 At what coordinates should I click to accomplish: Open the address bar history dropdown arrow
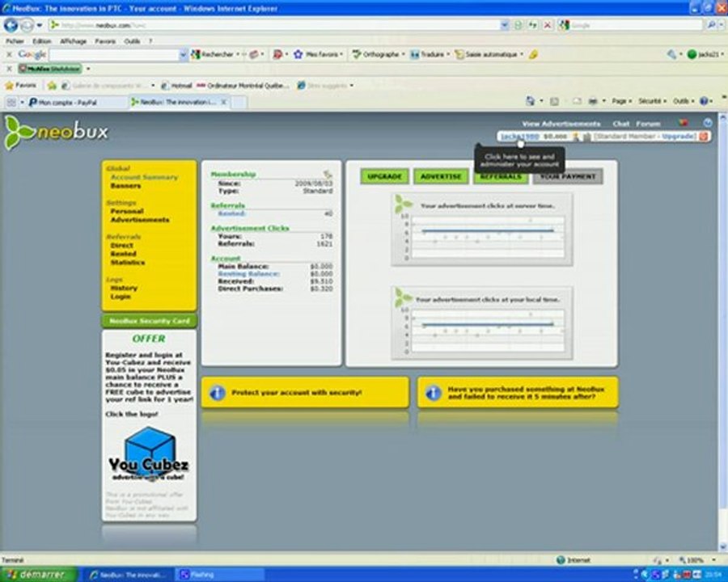504,25
